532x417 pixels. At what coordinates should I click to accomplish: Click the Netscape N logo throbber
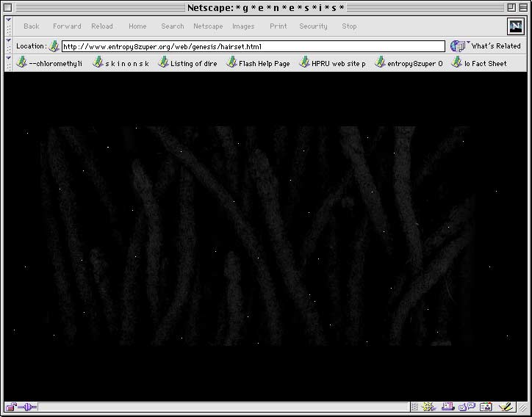click(516, 26)
